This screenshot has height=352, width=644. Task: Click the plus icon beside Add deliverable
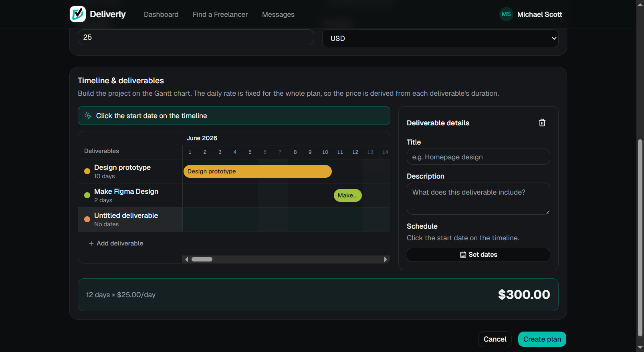click(x=91, y=243)
